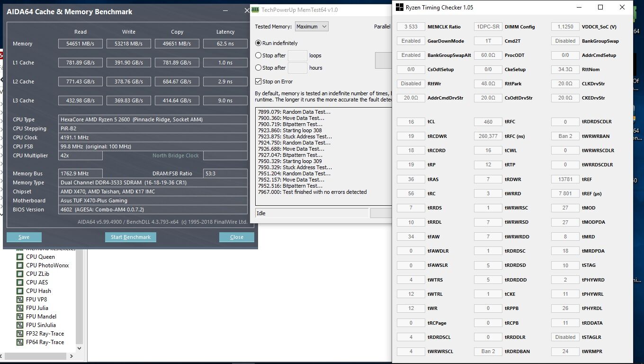The image size is (644, 364).
Task: Click the loops count input field
Action: 297,55
